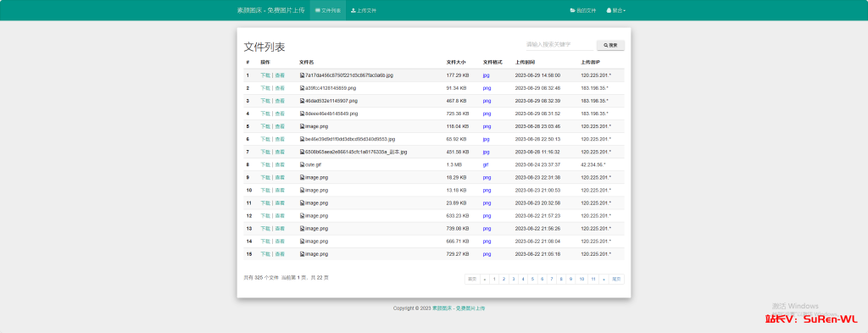
Task: Click file icon in row 10 image.png
Action: 303,190
